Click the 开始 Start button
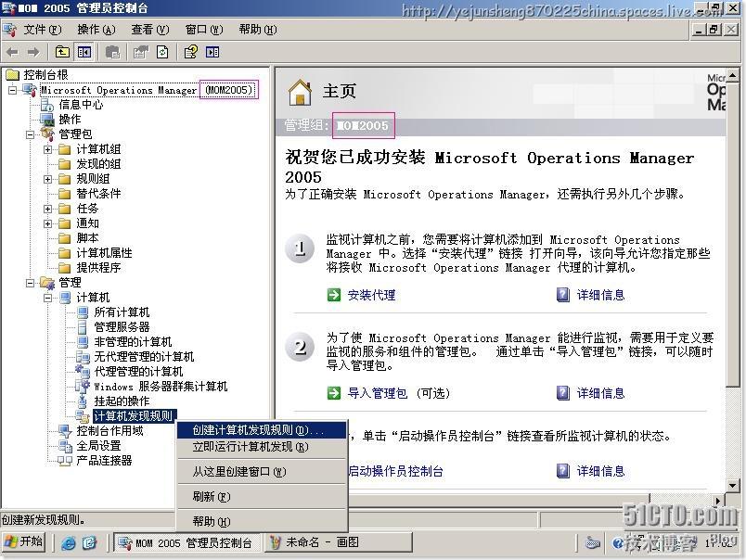This screenshot has height=560, width=746. click(x=24, y=542)
